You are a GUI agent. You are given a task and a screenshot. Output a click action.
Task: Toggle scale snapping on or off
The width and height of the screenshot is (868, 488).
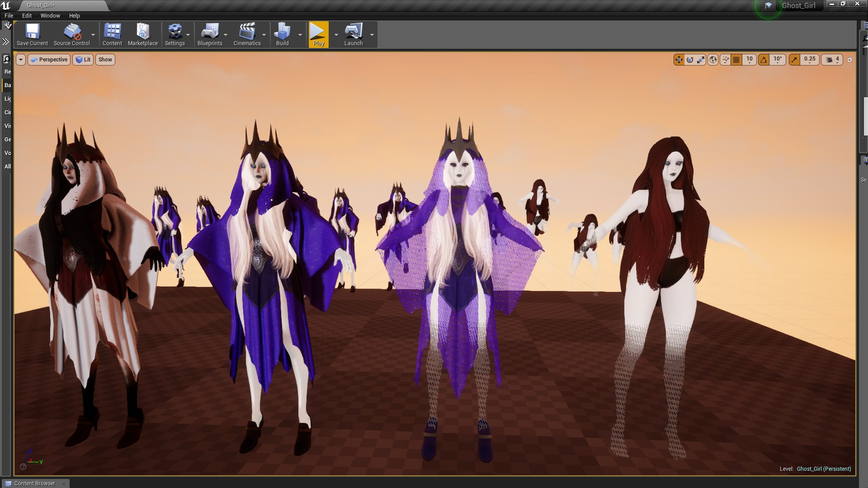[794, 60]
